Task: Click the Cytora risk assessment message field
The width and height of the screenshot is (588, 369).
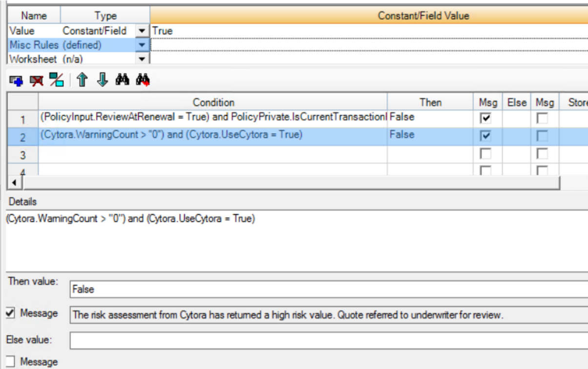Action: [329, 315]
